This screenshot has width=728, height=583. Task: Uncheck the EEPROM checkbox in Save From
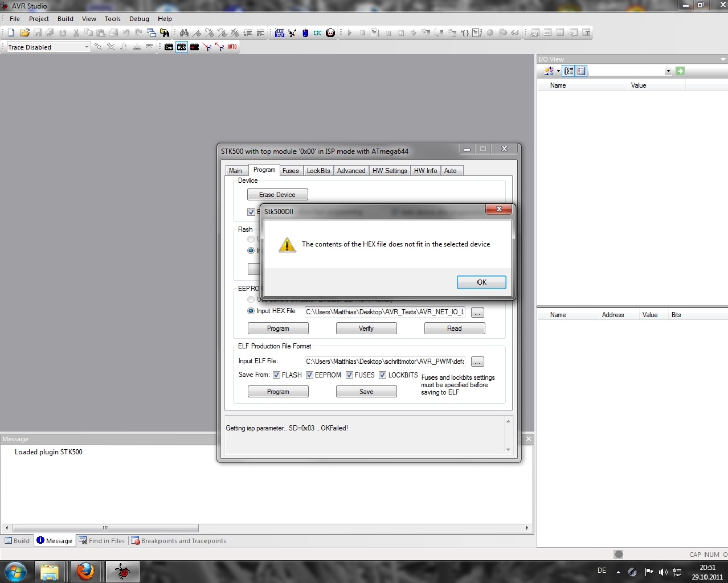coord(309,375)
